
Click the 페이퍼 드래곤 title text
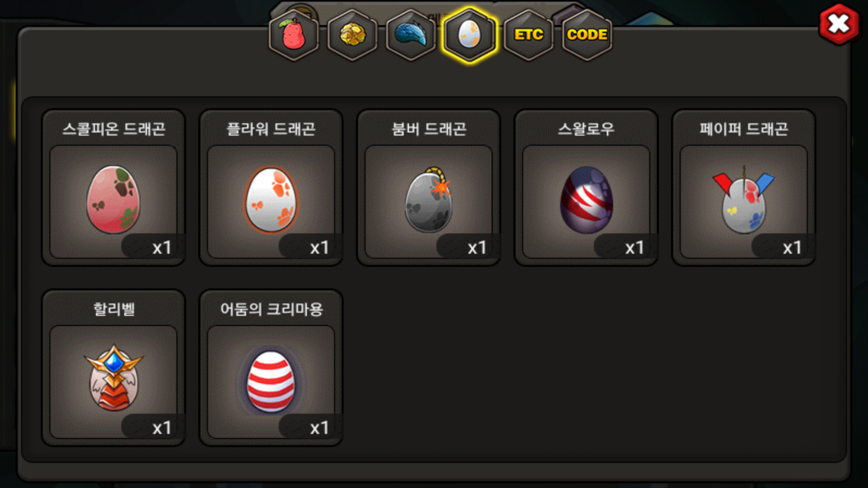744,129
